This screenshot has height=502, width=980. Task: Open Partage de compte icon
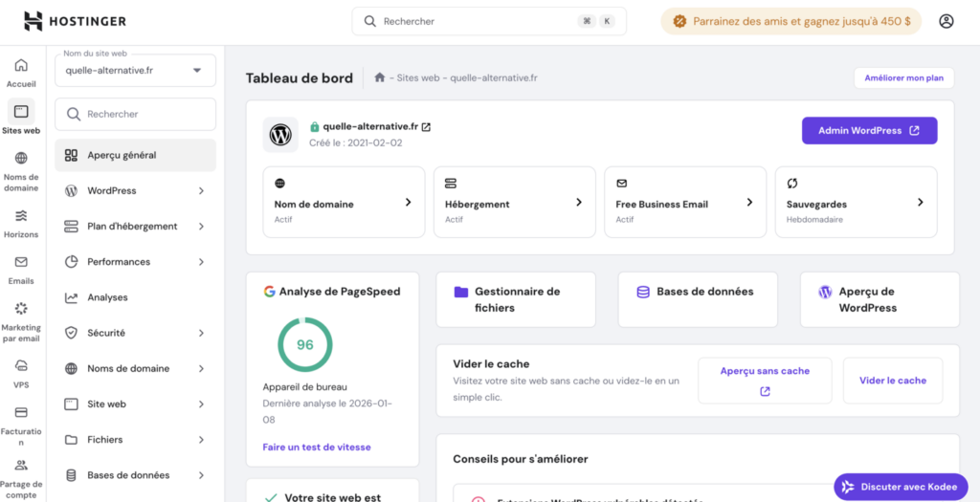[21, 465]
